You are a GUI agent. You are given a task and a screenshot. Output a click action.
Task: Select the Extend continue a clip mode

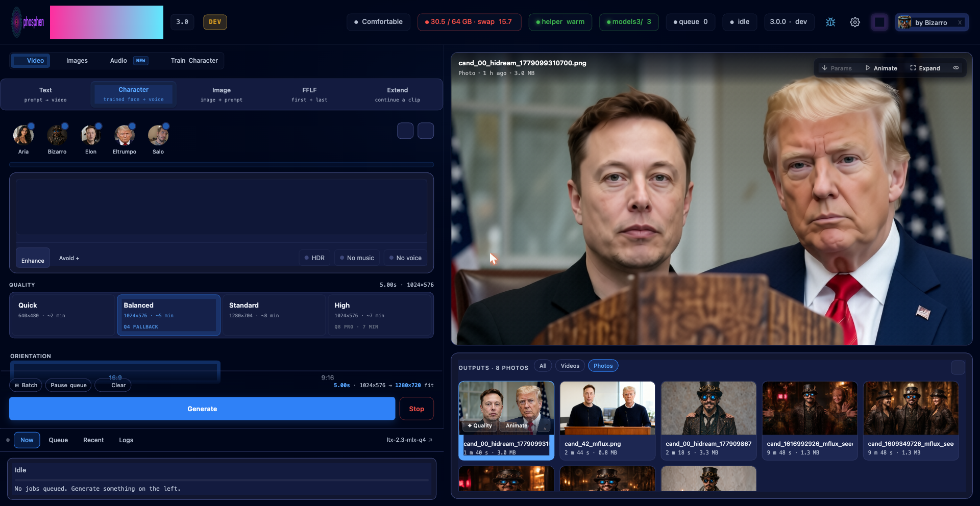pyautogui.click(x=398, y=94)
